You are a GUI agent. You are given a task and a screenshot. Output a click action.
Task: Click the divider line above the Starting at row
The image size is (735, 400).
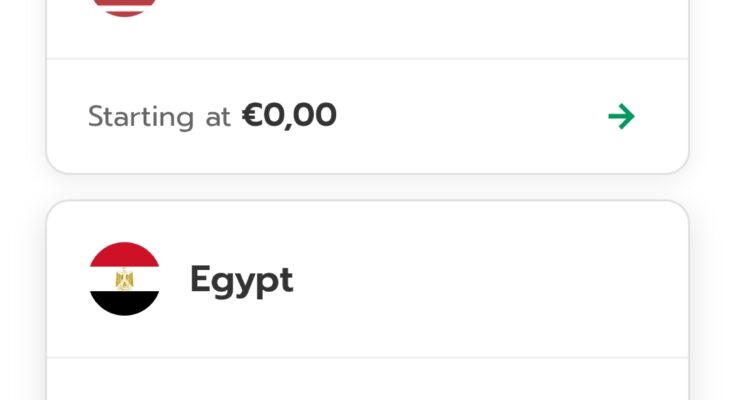coord(367,59)
